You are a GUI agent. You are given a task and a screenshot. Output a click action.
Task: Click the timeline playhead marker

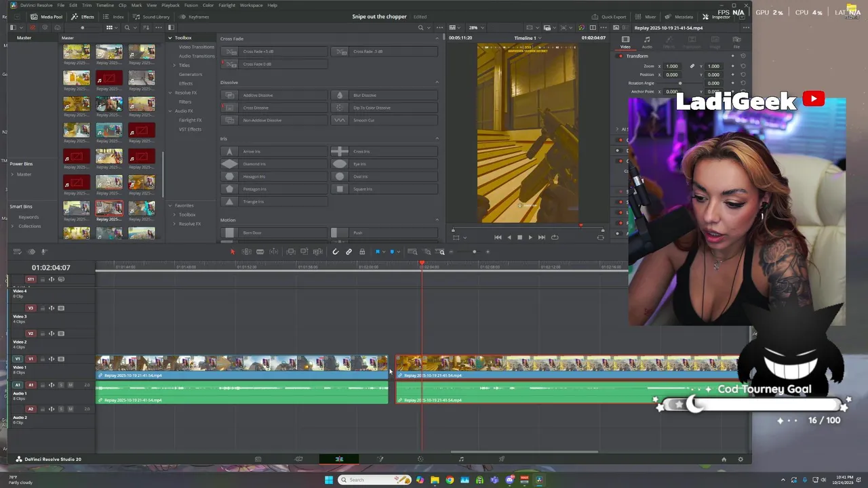click(x=422, y=263)
